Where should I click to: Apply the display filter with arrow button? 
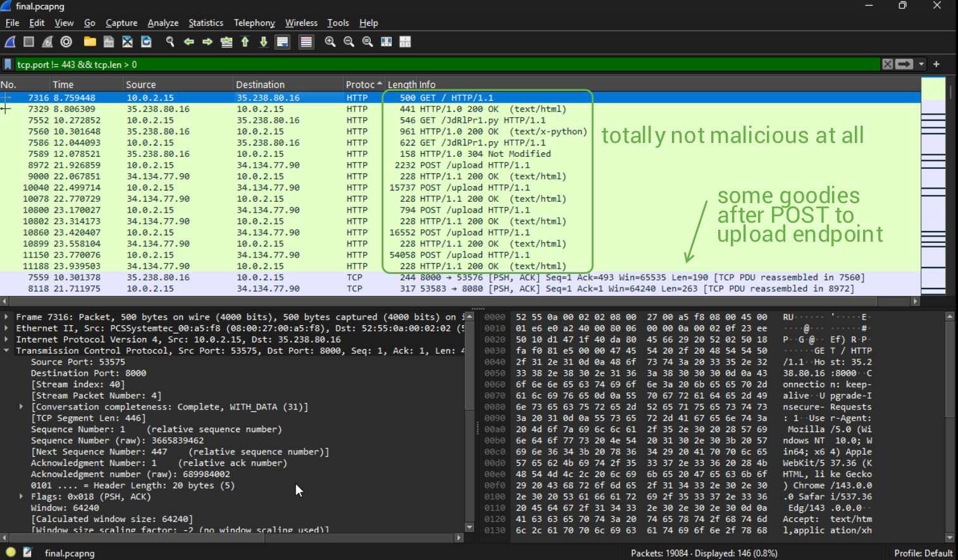point(905,65)
